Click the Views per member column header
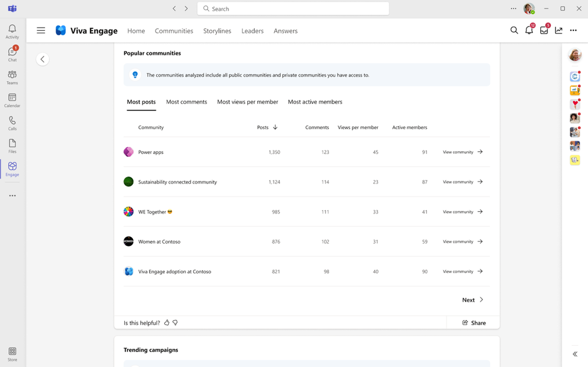 (x=358, y=128)
